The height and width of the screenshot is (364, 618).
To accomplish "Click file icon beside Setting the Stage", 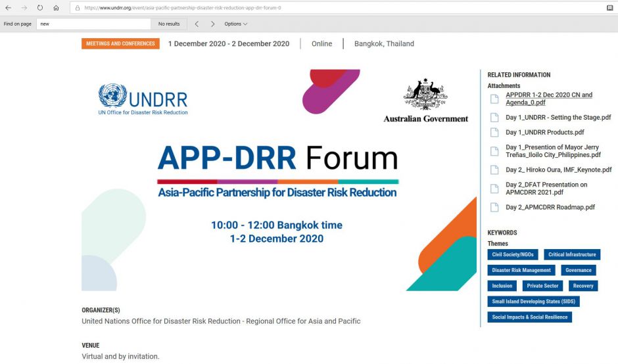I will [494, 118].
